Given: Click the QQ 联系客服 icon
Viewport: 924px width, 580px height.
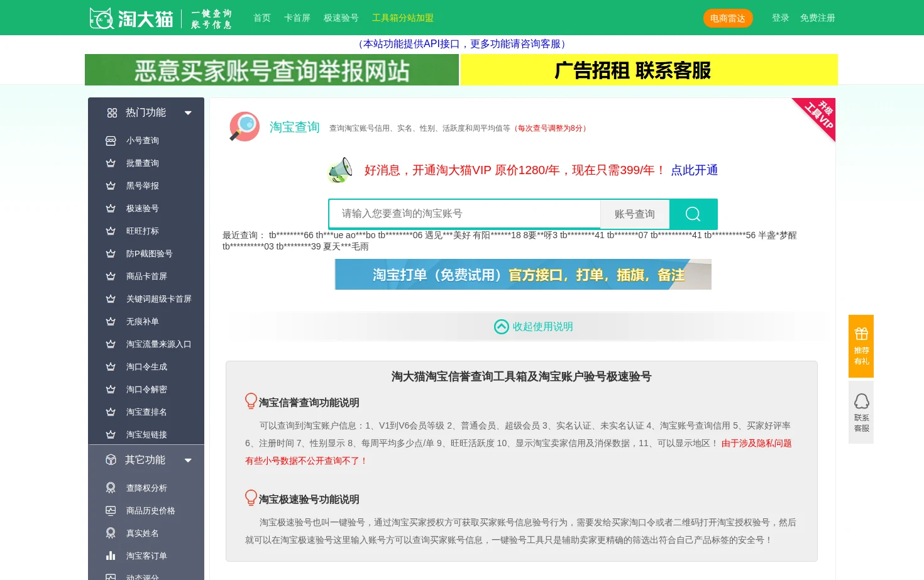Looking at the screenshot, I should (861, 401).
